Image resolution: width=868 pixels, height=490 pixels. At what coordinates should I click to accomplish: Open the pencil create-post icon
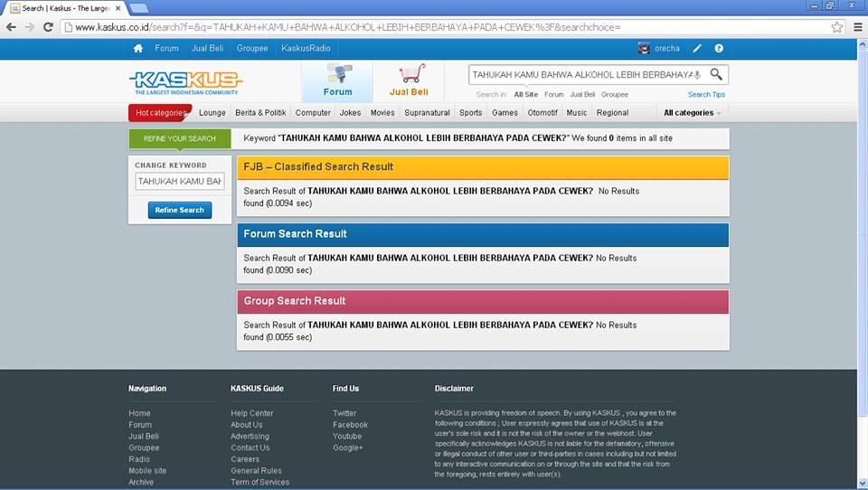coord(697,48)
